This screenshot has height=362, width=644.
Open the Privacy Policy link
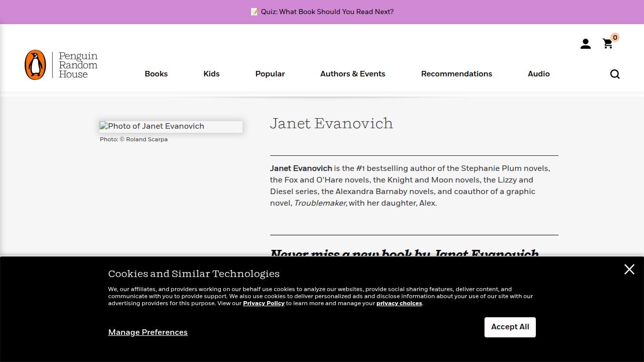pyautogui.click(x=264, y=304)
